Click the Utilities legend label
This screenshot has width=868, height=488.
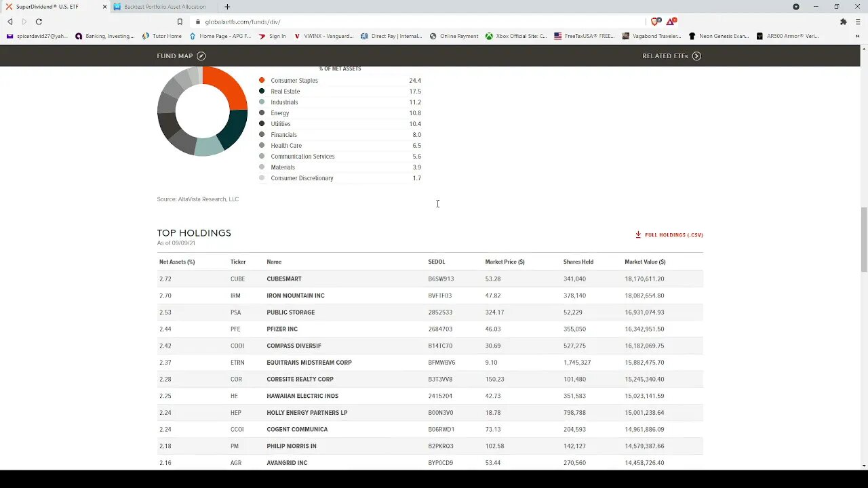coord(281,124)
